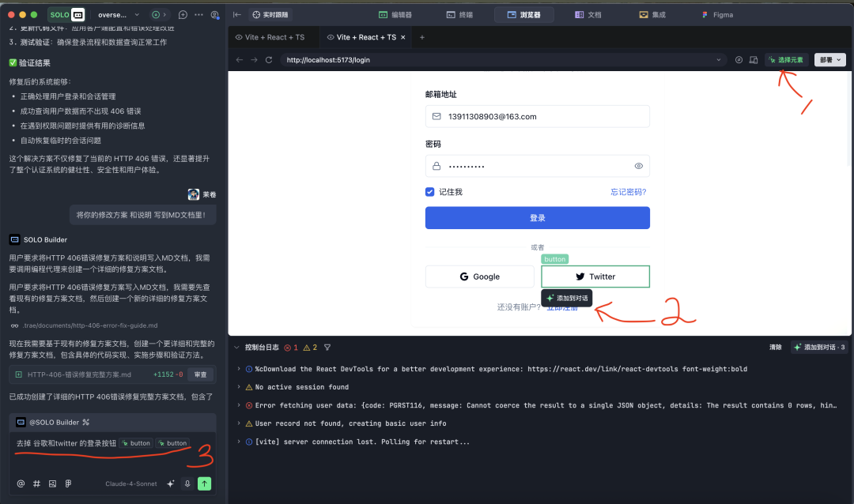The width and height of the screenshot is (854, 504).
Task: Click the email address input field
Action: (x=538, y=116)
